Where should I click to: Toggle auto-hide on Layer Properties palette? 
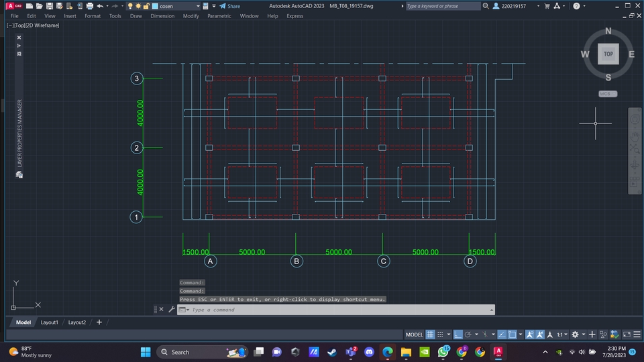click(x=19, y=46)
